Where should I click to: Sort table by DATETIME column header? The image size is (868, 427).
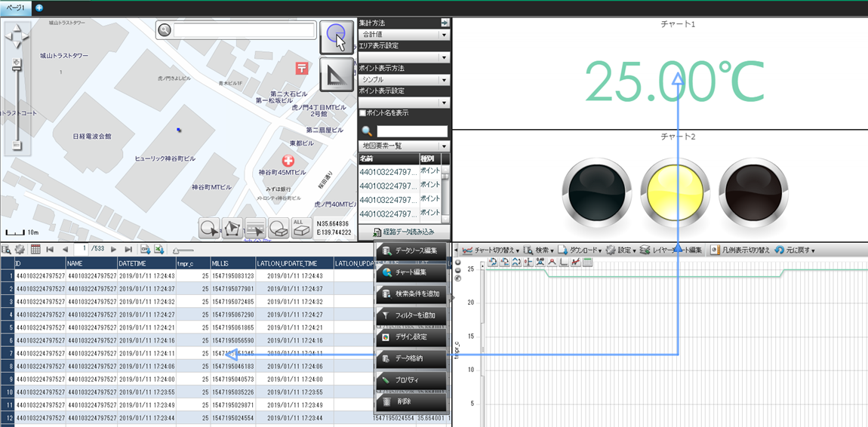[146, 263]
